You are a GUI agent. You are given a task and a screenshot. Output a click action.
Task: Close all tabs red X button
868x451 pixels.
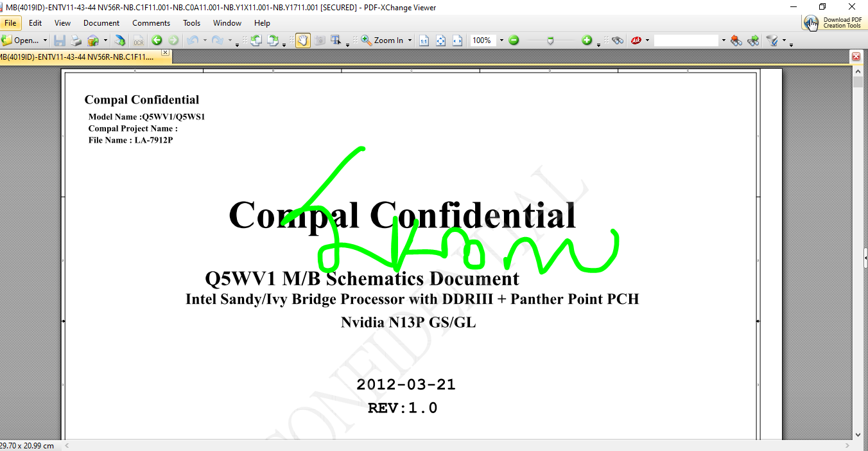pos(856,57)
